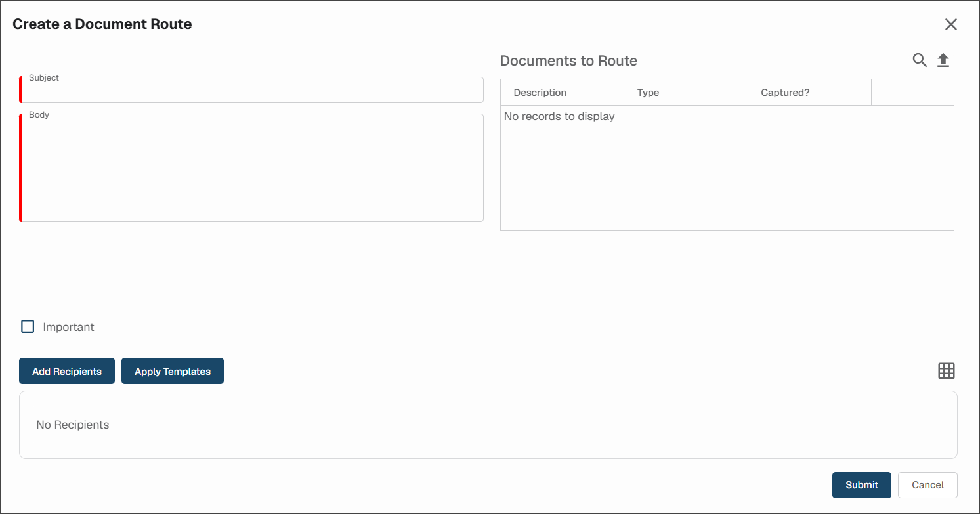
Task: Click the No records to display text
Action: pyautogui.click(x=559, y=116)
